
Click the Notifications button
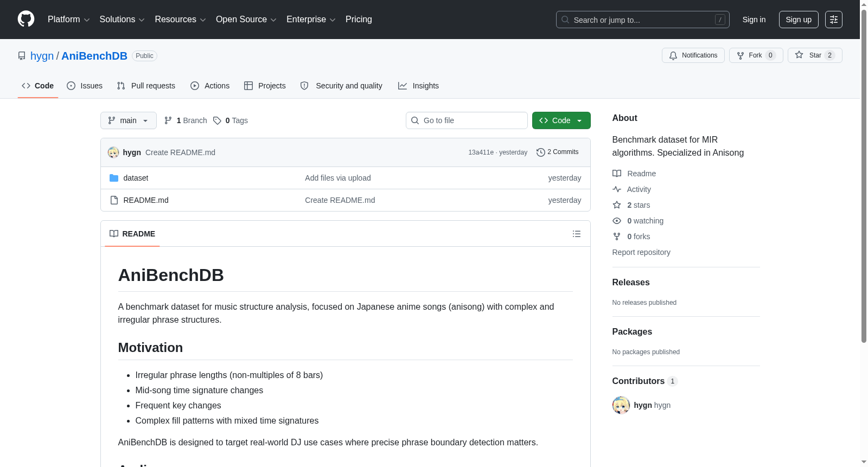pyautogui.click(x=693, y=55)
